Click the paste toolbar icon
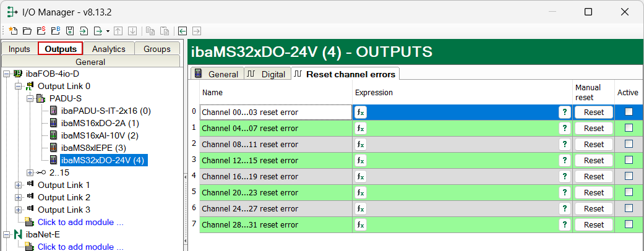This screenshot has height=251, width=644. tap(165, 31)
